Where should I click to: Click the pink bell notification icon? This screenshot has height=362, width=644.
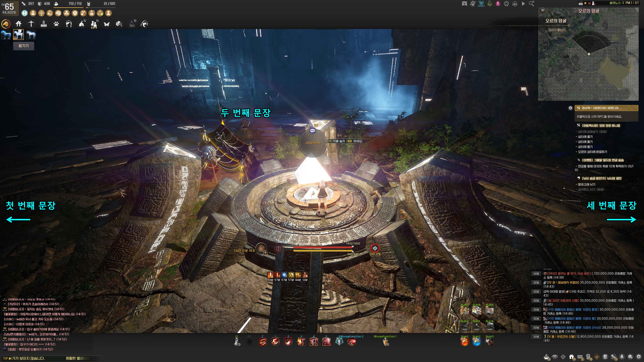498,4
